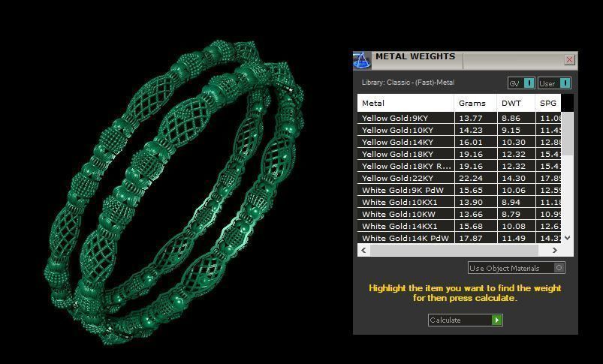Click the 11.49 DWT cell
This screenshot has width=603, height=364.
(x=516, y=238)
